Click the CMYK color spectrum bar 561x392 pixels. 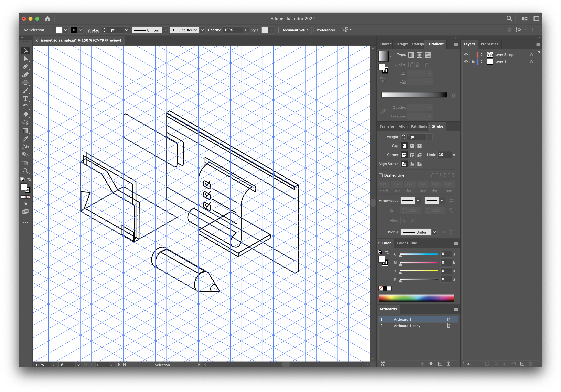416,298
